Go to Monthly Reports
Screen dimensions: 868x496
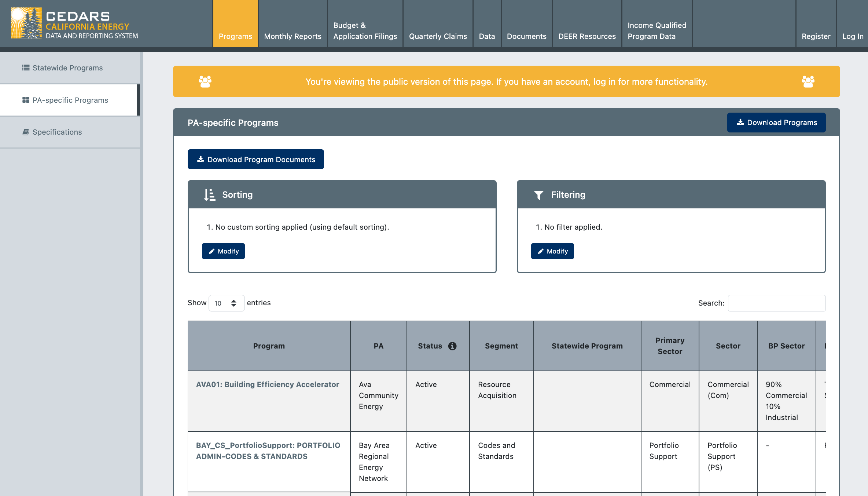point(293,23)
